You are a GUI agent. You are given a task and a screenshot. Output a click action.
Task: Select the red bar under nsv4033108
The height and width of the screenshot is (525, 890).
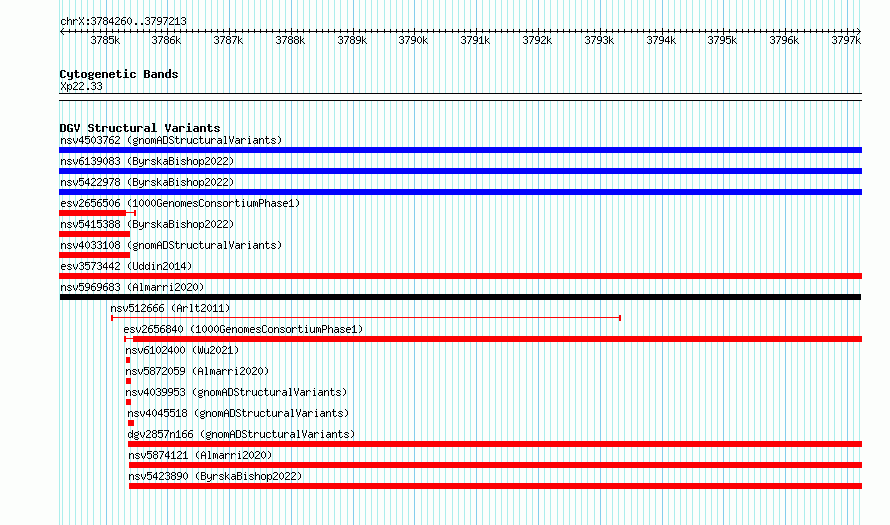pos(94,255)
